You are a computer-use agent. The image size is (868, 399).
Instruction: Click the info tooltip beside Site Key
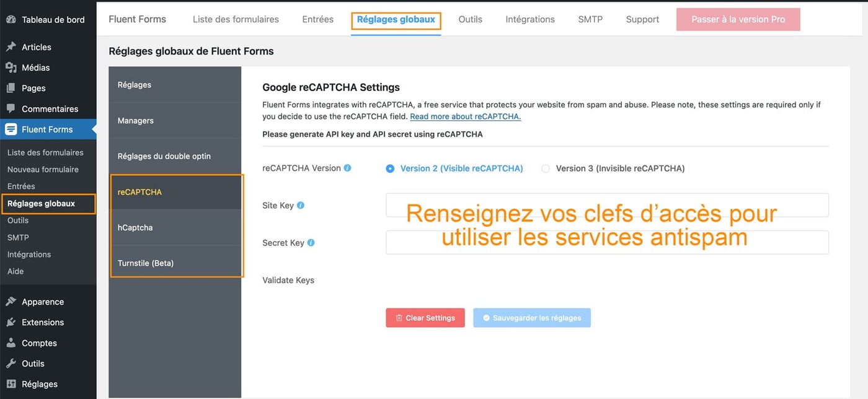[x=302, y=205]
